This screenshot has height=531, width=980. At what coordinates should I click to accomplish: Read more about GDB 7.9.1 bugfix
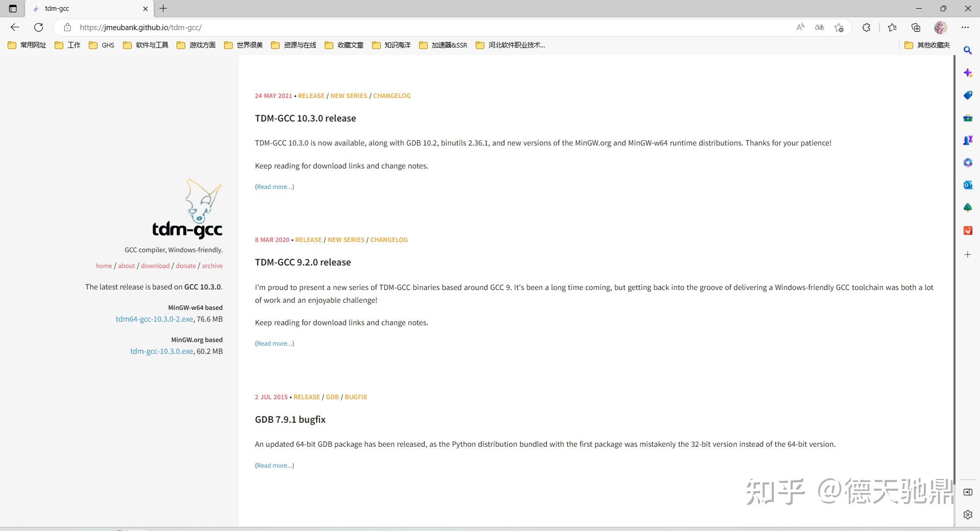pos(275,466)
